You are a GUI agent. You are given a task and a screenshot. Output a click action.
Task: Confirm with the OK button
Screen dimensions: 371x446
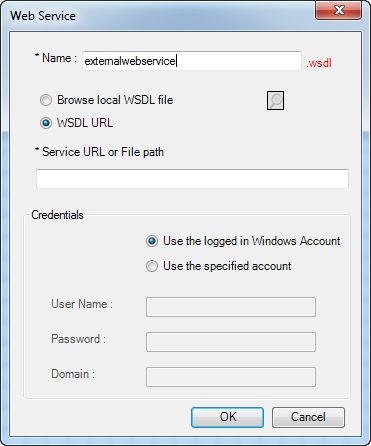tap(227, 417)
